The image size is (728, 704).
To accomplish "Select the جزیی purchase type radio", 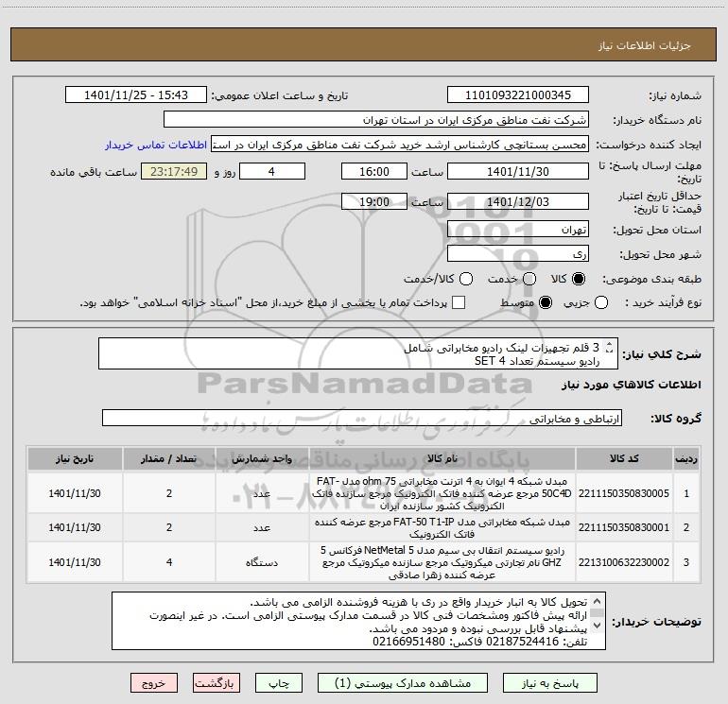I will pos(600,302).
